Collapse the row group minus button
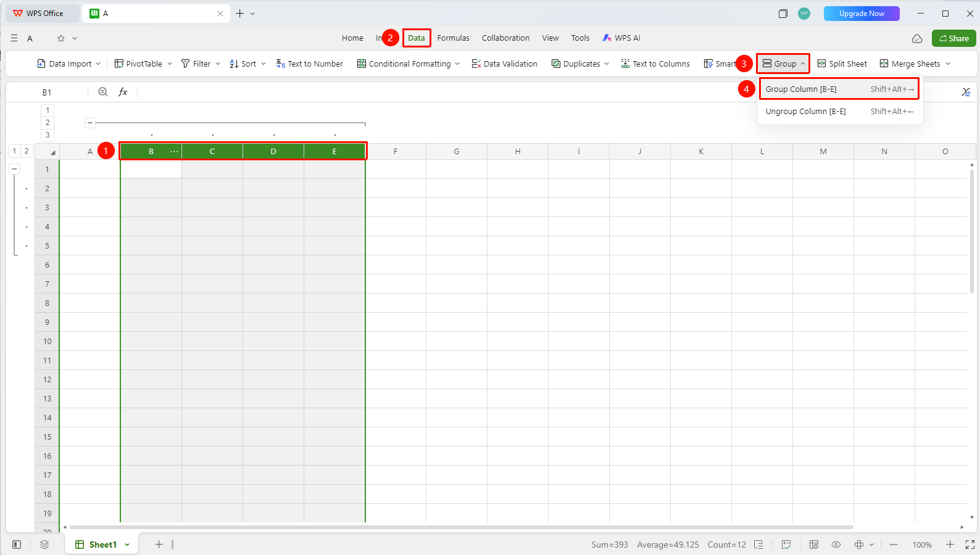Screen dimensions: 980x555 [14, 169]
